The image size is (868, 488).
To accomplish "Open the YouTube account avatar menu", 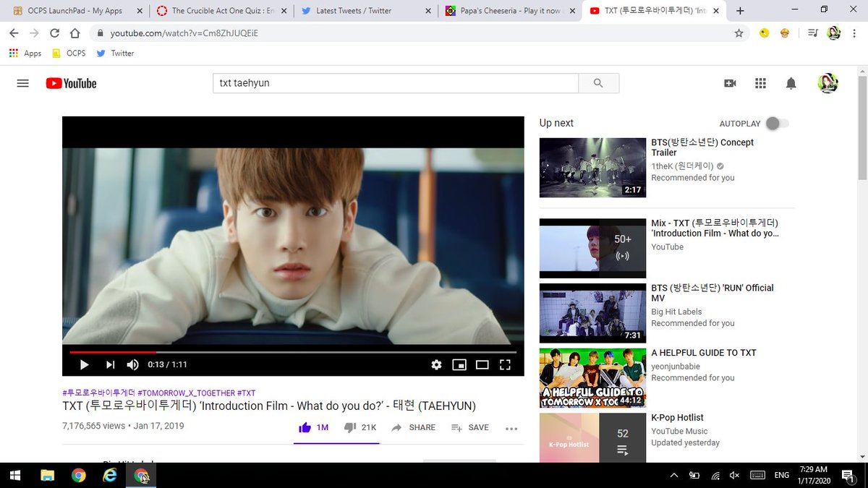I will pyautogui.click(x=827, y=83).
